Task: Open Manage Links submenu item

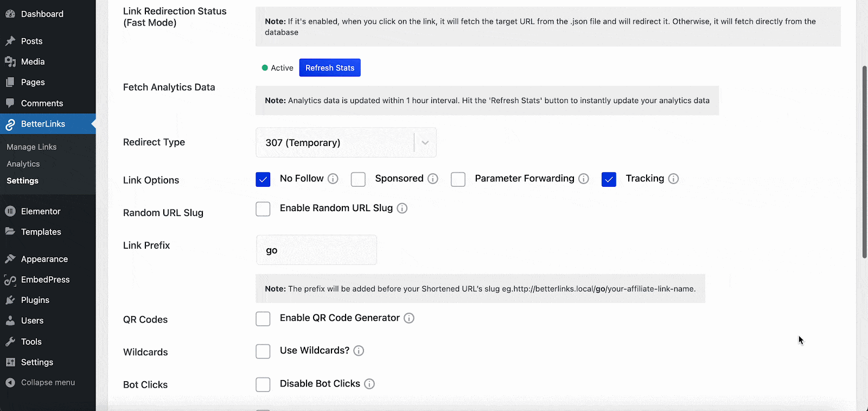Action: pos(31,147)
